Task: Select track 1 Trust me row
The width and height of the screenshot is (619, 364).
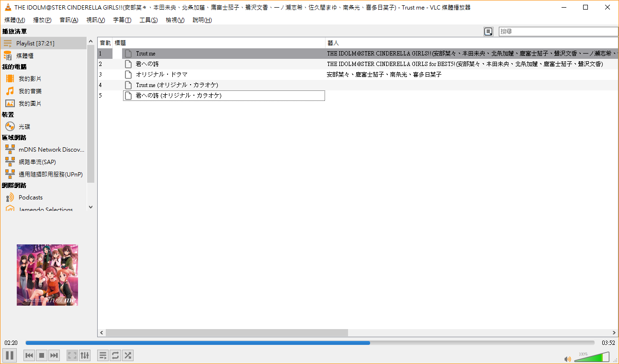Action: point(358,54)
